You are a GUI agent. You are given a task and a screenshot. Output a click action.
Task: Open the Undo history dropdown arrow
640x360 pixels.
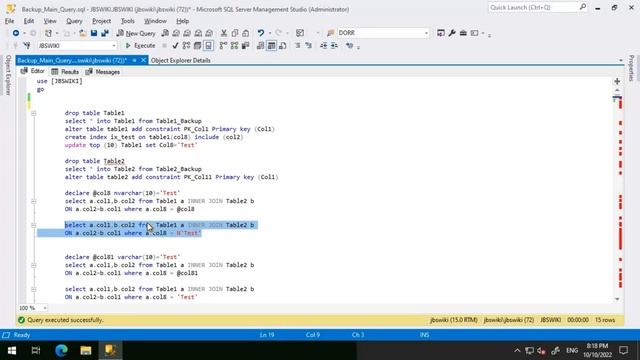[269, 33]
